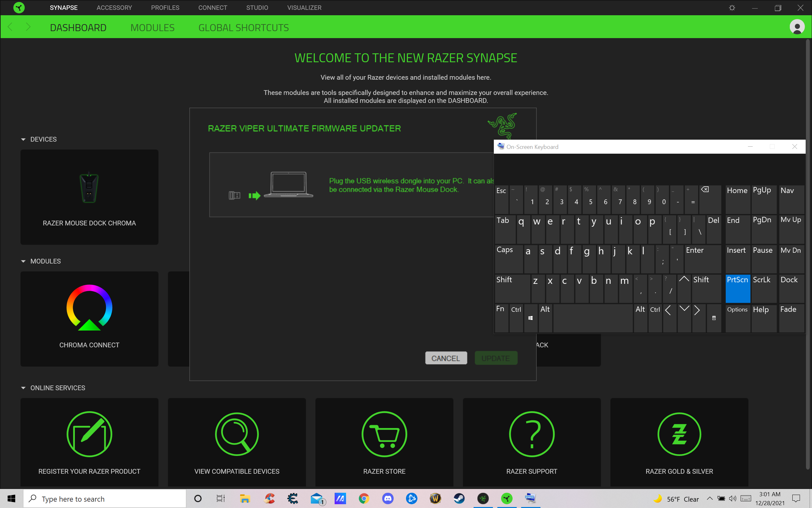Viewport: 812px width, 508px height.
Task: Switch to the STUDIO tab
Action: point(257,7)
